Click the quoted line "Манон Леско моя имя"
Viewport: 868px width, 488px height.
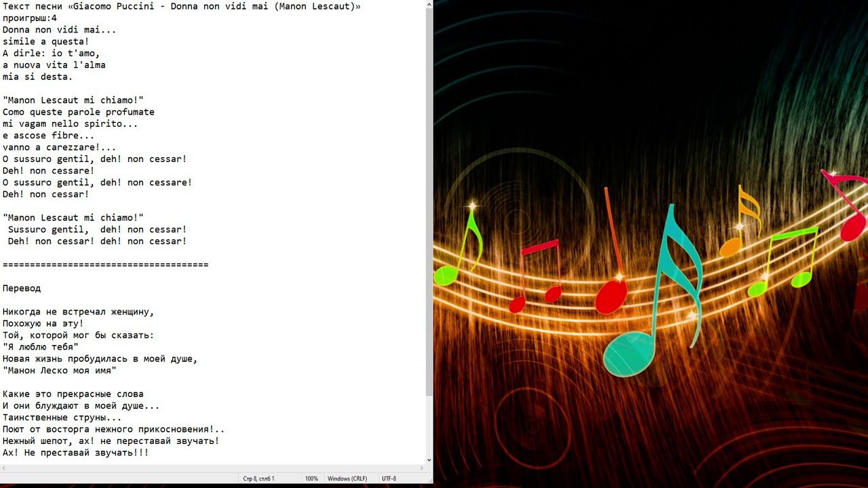click(x=60, y=371)
